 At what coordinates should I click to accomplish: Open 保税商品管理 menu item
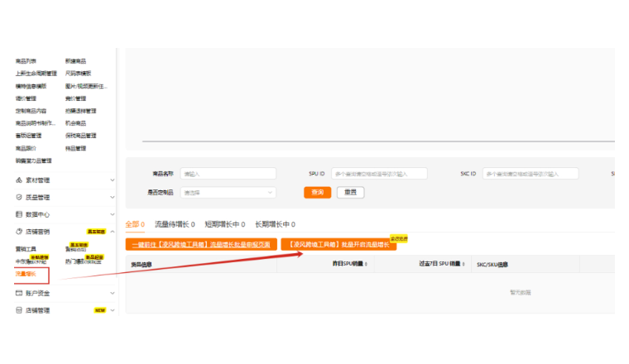click(80, 136)
